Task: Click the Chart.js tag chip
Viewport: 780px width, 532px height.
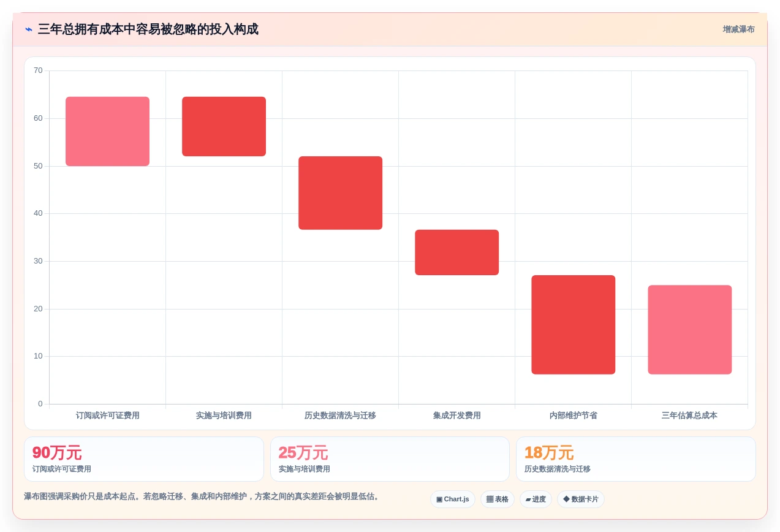Action: [x=453, y=500]
